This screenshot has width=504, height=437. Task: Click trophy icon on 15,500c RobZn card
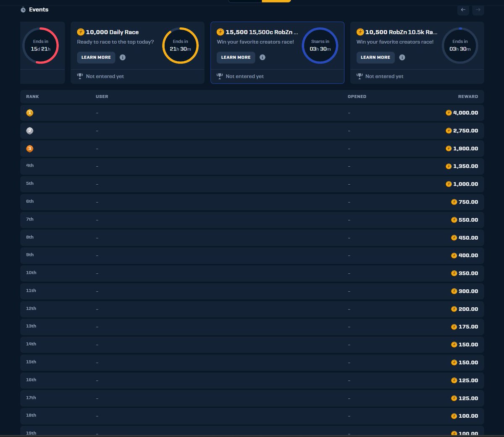[x=220, y=76]
